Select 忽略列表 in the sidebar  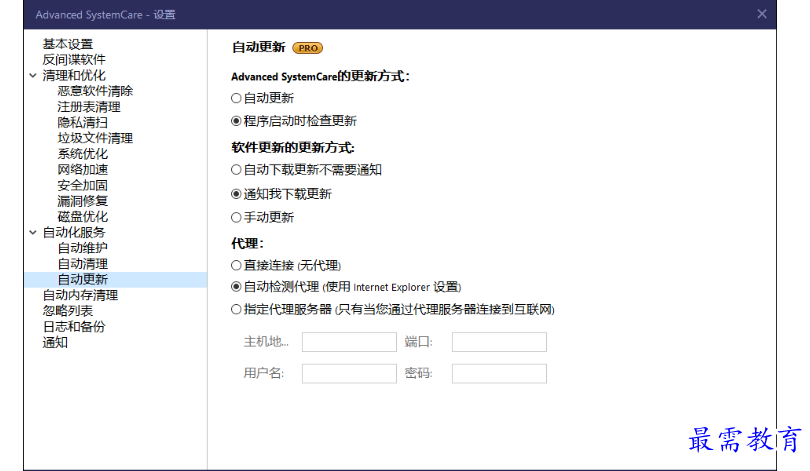click(x=68, y=311)
